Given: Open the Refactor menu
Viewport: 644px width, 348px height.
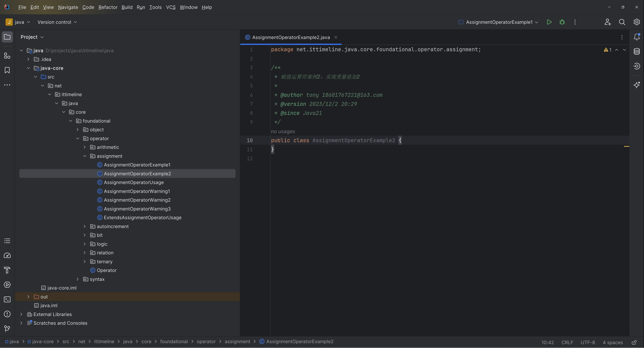Looking at the screenshot, I should click(108, 7).
